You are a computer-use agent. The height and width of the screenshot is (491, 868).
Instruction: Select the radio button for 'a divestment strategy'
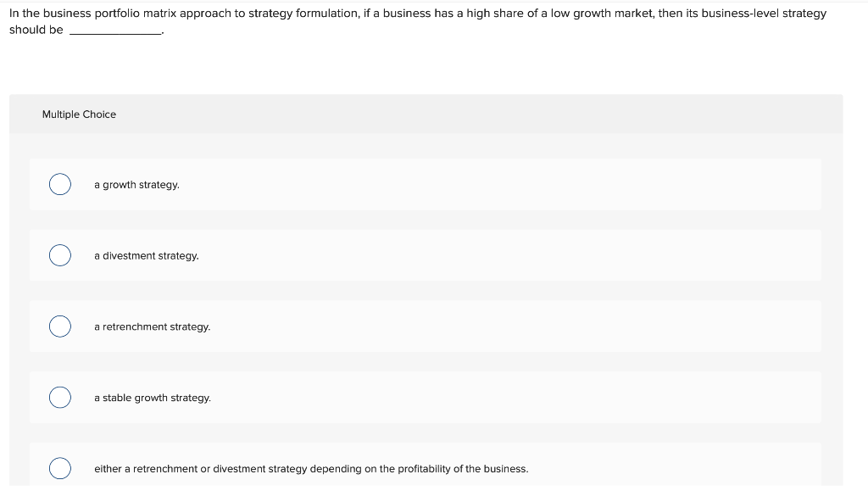(59, 255)
